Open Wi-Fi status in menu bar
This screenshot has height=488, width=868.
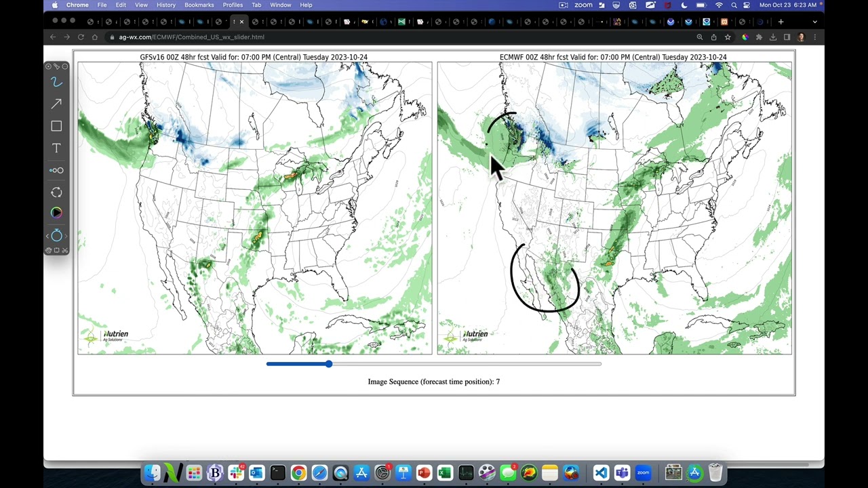click(719, 5)
